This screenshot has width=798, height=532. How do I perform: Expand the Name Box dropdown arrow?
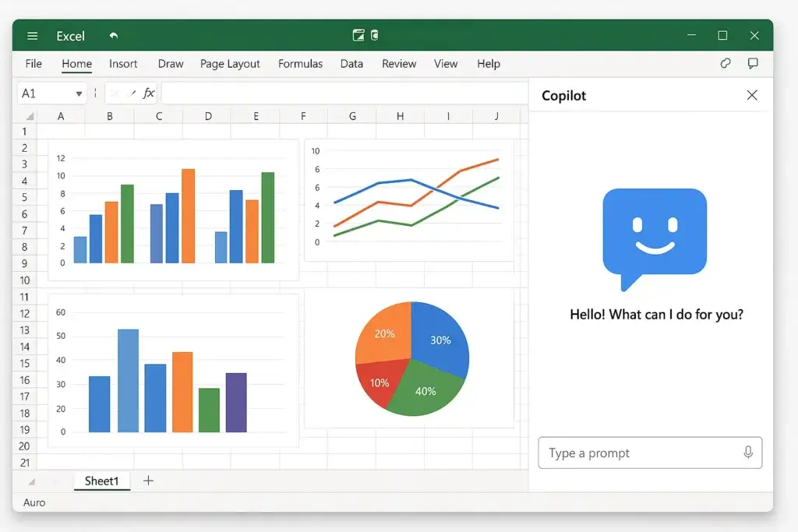[x=79, y=94]
